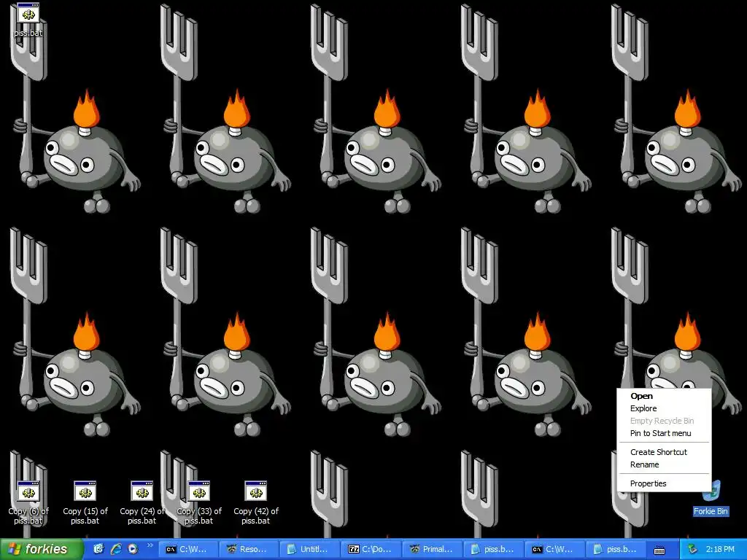Screen dimensions: 747x560
Task: Choose Create Shortcut in context menu
Action: coord(664,452)
